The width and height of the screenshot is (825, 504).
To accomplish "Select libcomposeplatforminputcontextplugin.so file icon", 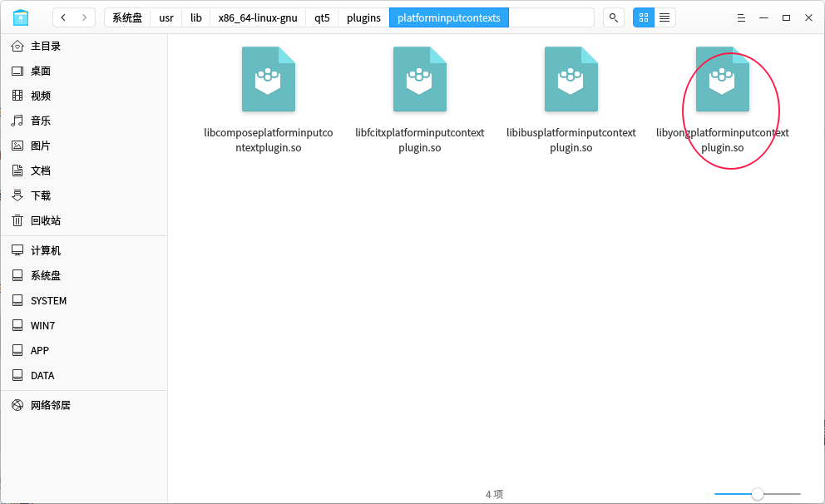I will [269, 79].
